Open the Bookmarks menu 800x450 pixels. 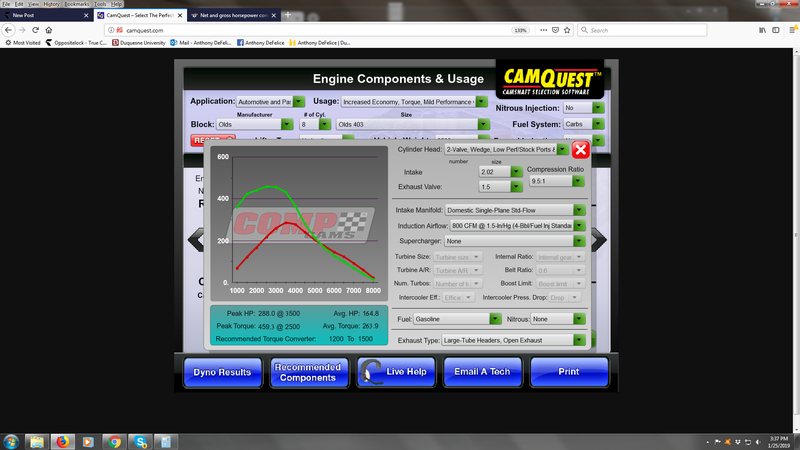(77, 4)
